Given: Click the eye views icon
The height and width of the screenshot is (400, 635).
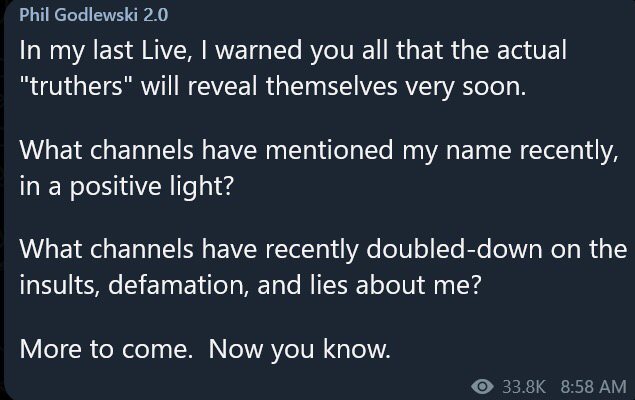Looking at the screenshot, I should [482, 386].
